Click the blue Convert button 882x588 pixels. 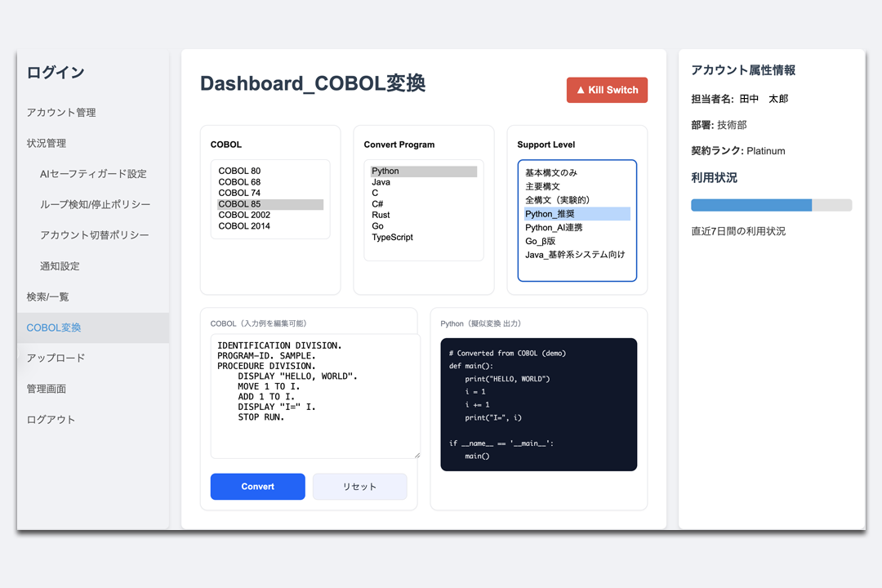pos(257,487)
